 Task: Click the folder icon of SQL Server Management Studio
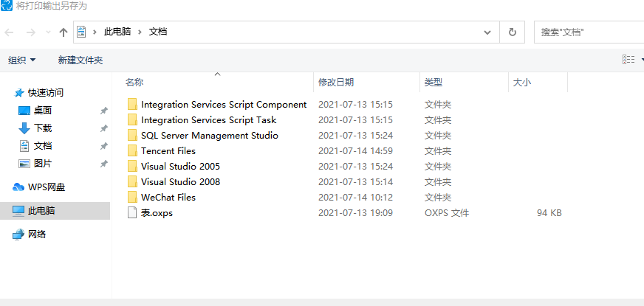[x=132, y=136]
